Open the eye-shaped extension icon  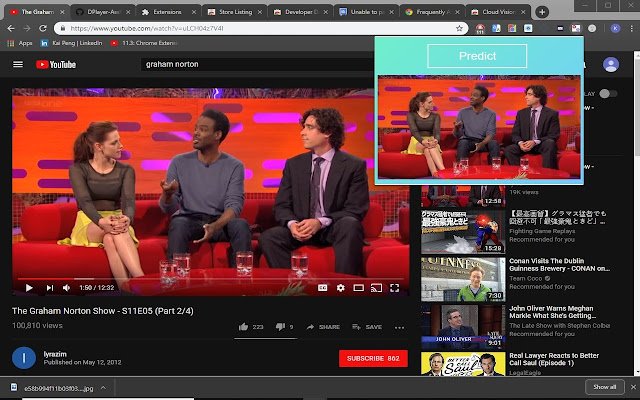tap(528, 28)
